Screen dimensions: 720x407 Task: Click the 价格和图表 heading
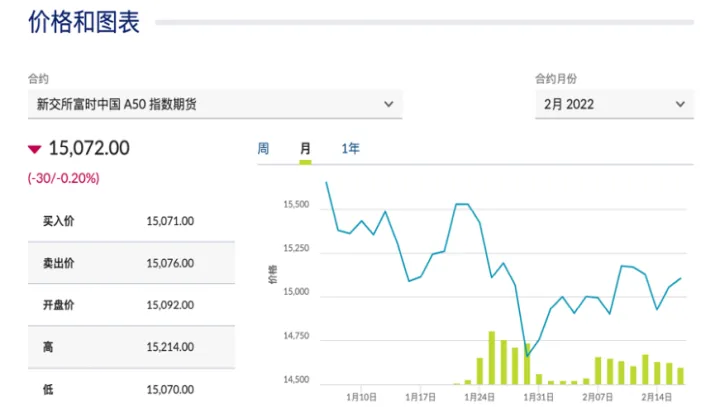pos(84,22)
